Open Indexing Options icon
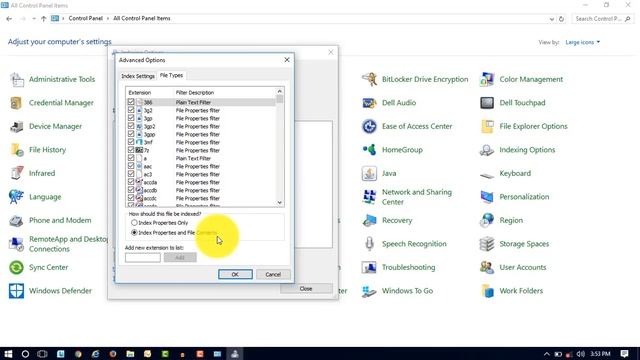The width and height of the screenshot is (640, 360). tap(487, 150)
